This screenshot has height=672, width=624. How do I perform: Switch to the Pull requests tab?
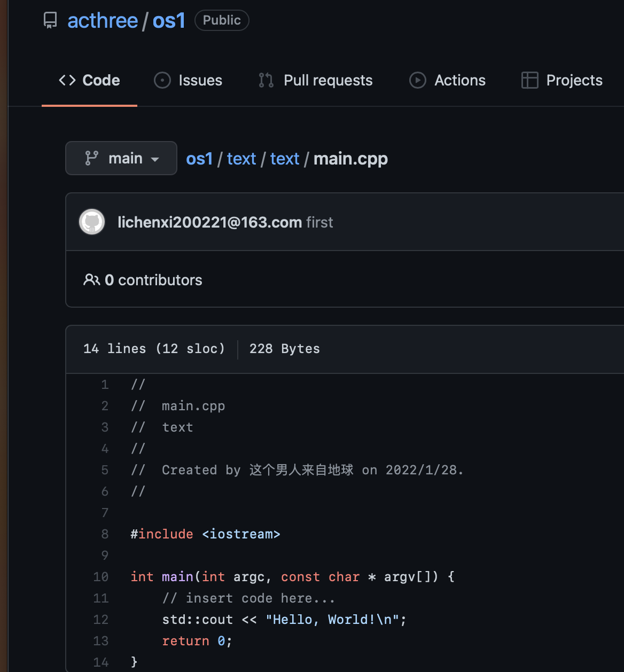tap(327, 80)
